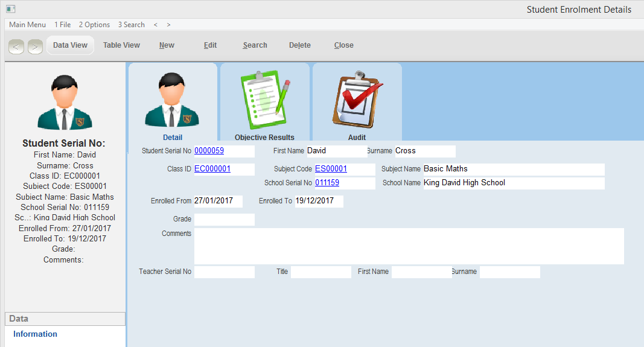Image resolution: width=644 pixels, height=347 pixels.
Task: Click the student avatar in the left panel
Action: 64,103
